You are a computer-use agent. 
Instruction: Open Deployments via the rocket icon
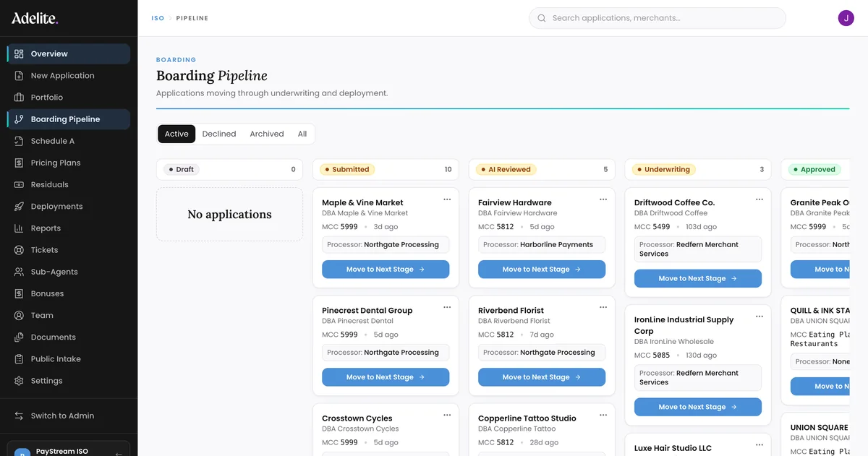(19, 207)
